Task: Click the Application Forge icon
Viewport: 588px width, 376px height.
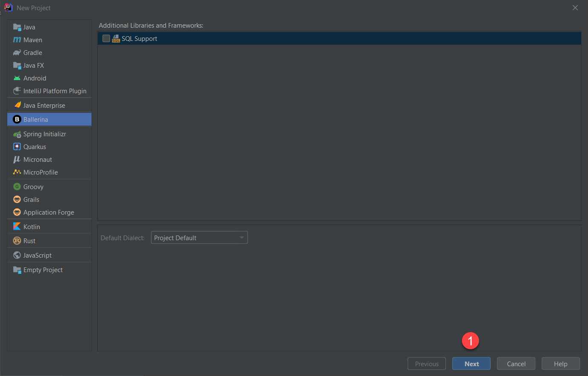Action: pyautogui.click(x=17, y=212)
